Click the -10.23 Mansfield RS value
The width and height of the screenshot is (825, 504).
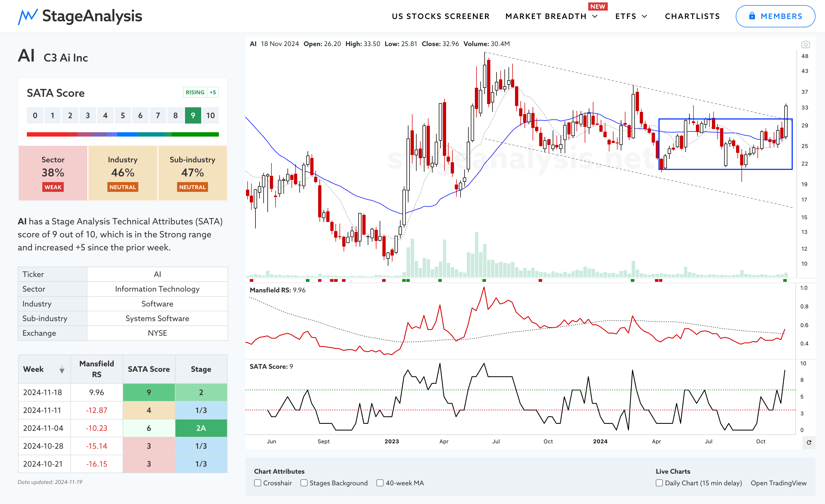[x=97, y=428]
